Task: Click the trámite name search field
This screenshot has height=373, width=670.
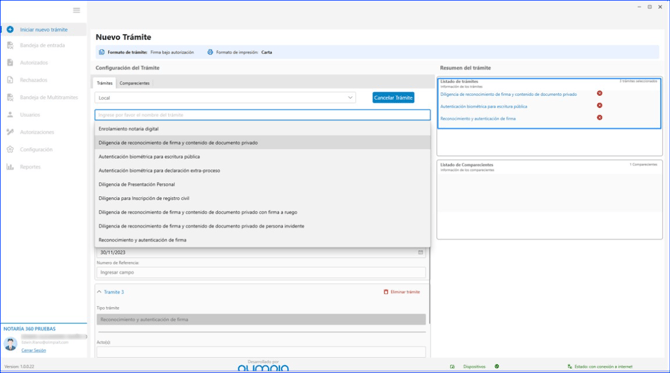Action: pyautogui.click(x=262, y=115)
